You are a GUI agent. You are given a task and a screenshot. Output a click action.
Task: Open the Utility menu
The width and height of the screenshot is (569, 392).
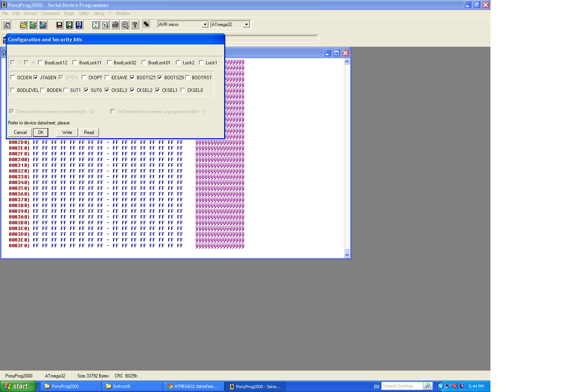coord(84,13)
